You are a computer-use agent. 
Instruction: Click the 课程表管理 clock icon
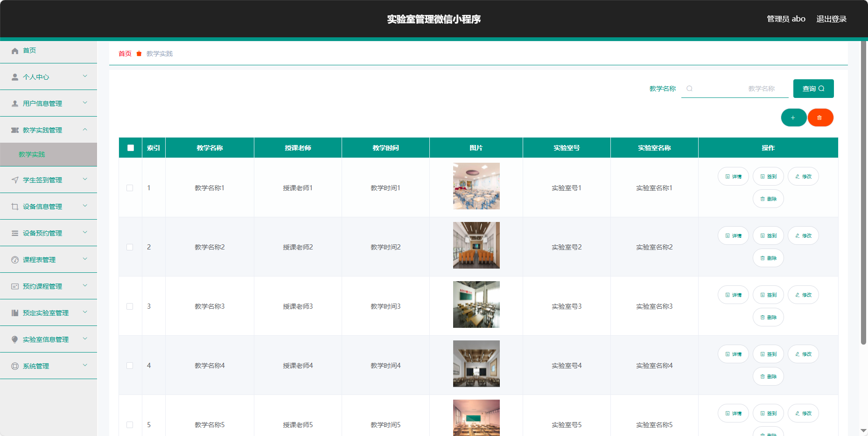pyautogui.click(x=15, y=260)
